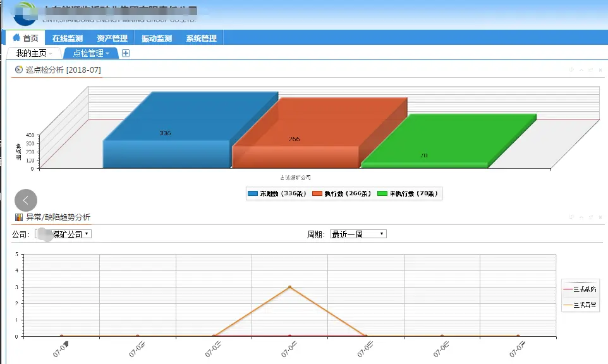Expand the arrow on 点检管理 tab
608x364 pixels.
pyautogui.click(x=107, y=54)
